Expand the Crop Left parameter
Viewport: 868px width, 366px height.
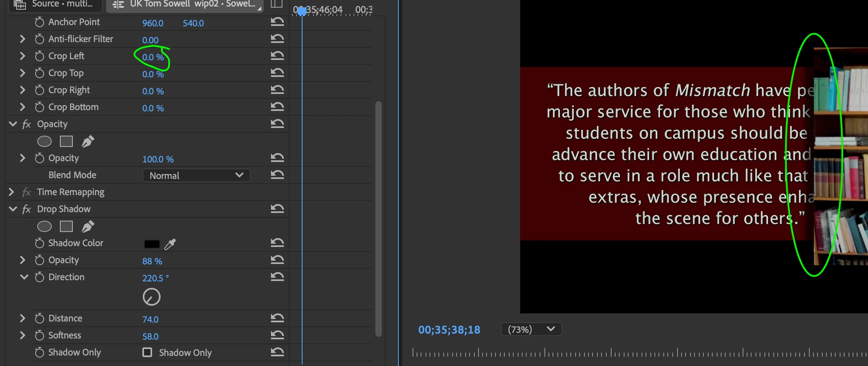(23, 56)
